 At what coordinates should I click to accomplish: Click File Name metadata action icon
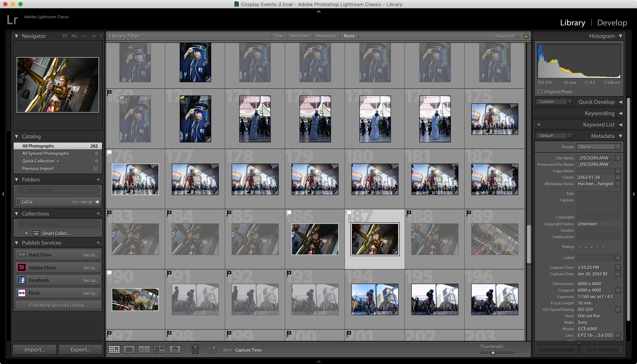point(618,158)
